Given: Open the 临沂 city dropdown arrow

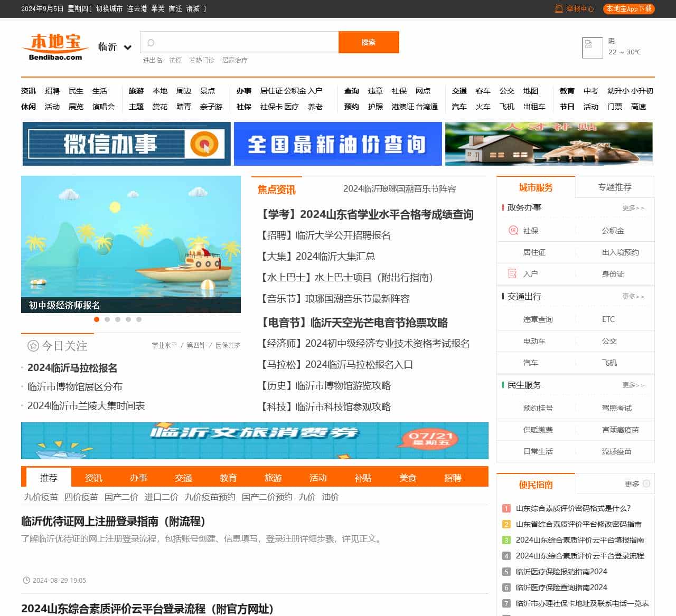Looking at the screenshot, I should (x=127, y=48).
